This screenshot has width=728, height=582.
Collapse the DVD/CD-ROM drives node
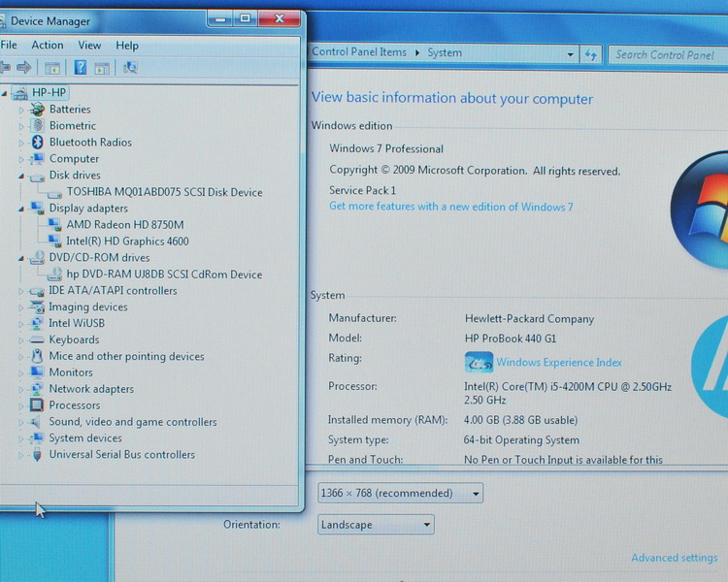[21, 259]
